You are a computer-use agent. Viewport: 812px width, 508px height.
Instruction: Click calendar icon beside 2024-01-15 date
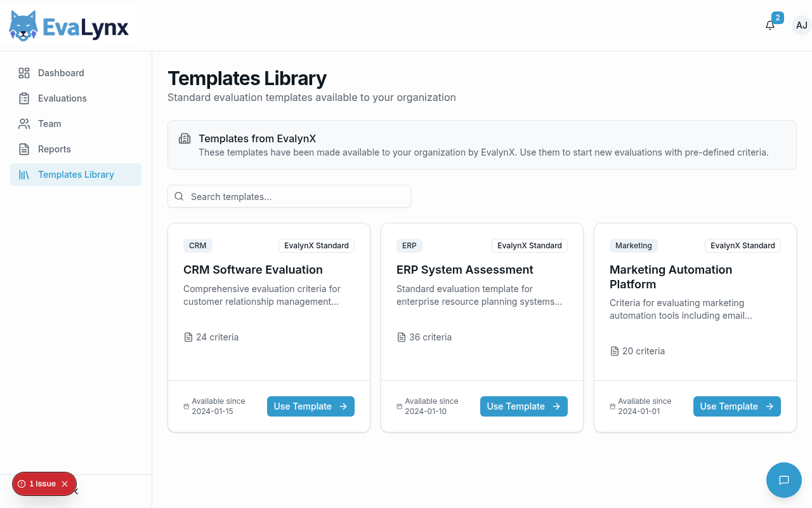coord(186,406)
